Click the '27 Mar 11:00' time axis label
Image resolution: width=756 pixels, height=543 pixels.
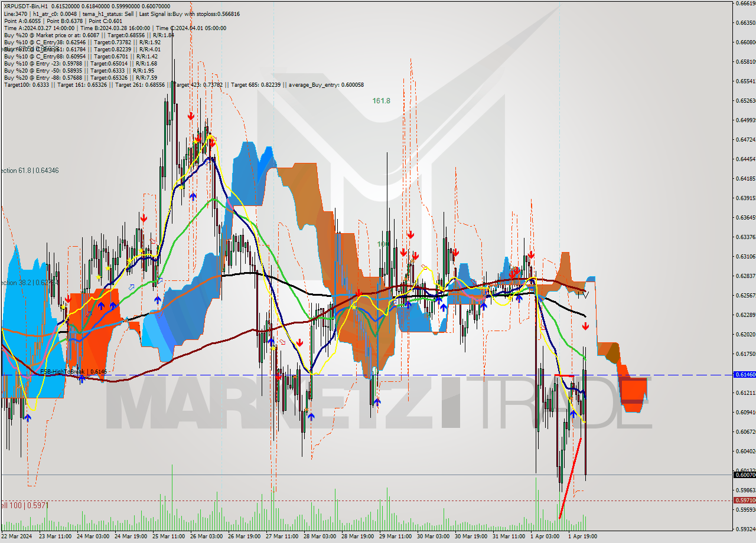point(282,537)
